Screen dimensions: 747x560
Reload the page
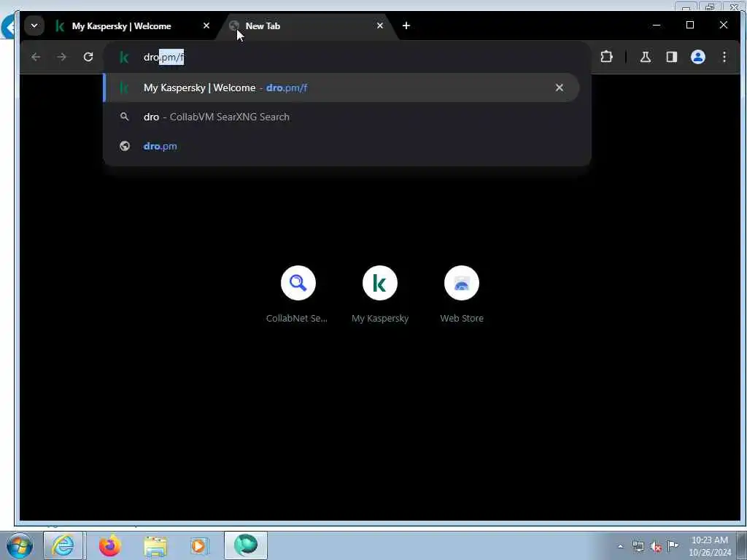[88, 57]
